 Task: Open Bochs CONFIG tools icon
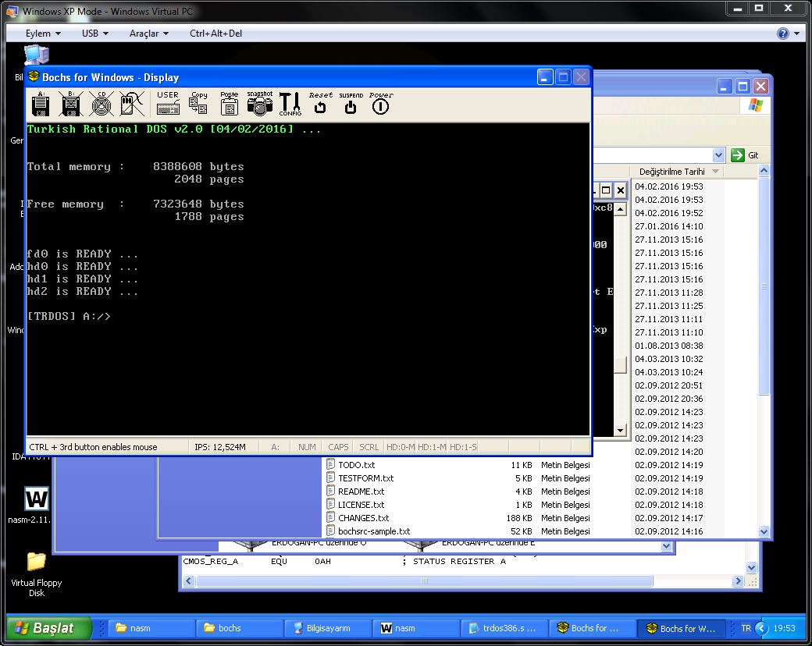tap(290, 104)
